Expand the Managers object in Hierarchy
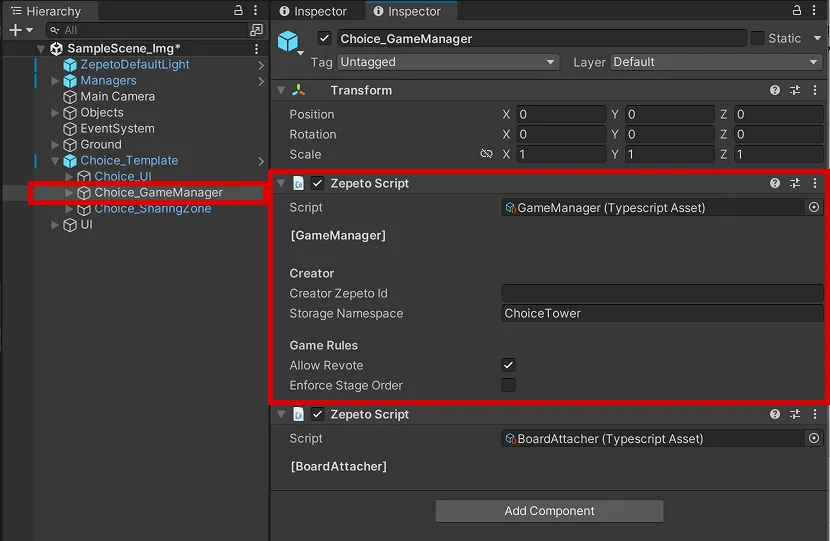Screen dimensions: 830x541 [55, 81]
